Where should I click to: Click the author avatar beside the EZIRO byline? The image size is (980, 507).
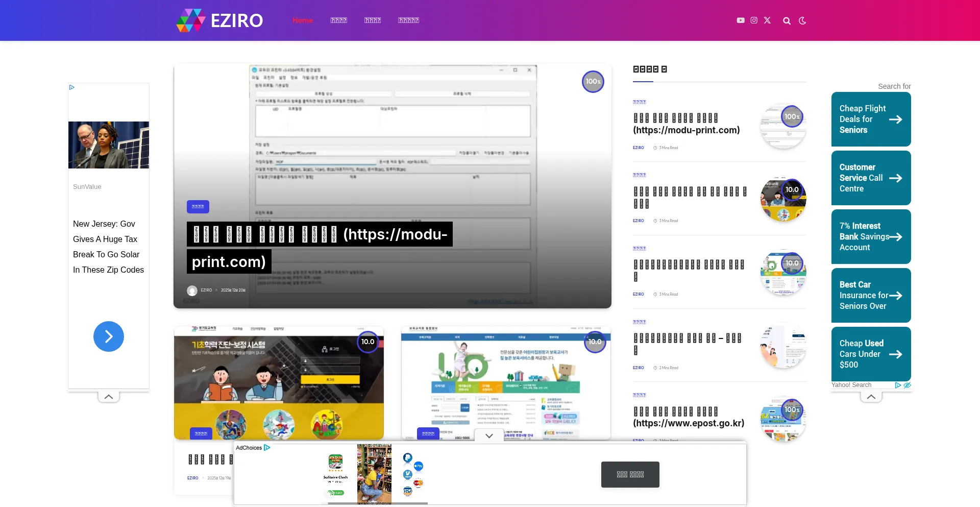192,290
